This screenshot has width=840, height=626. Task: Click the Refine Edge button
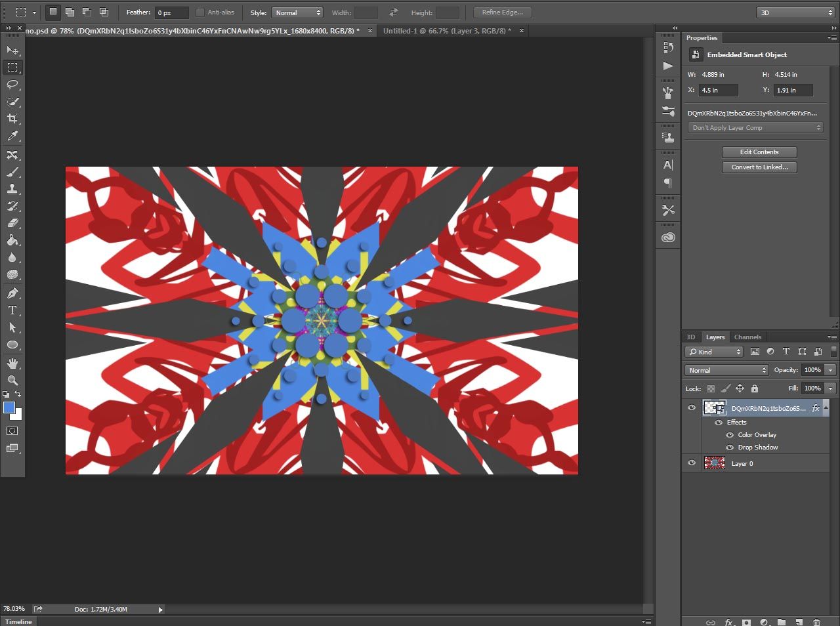click(x=502, y=12)
